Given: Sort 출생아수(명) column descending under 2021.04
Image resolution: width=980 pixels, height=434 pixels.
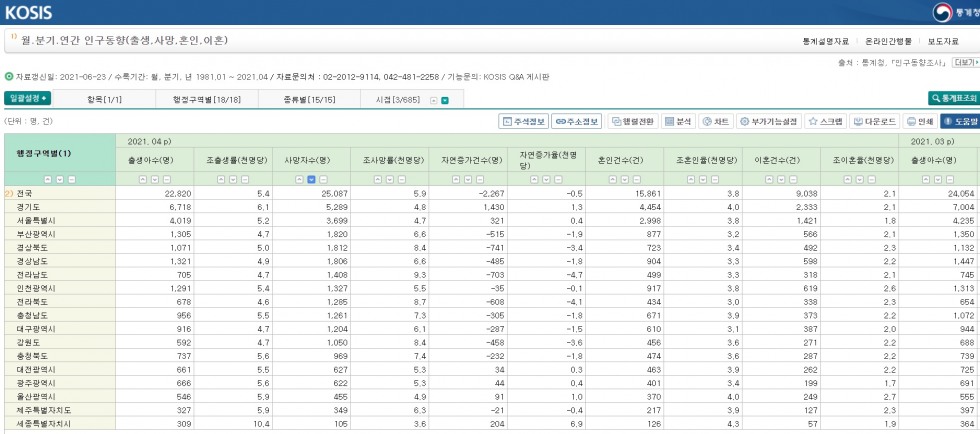Looking at the screenshot, I should tap(155, 179).
